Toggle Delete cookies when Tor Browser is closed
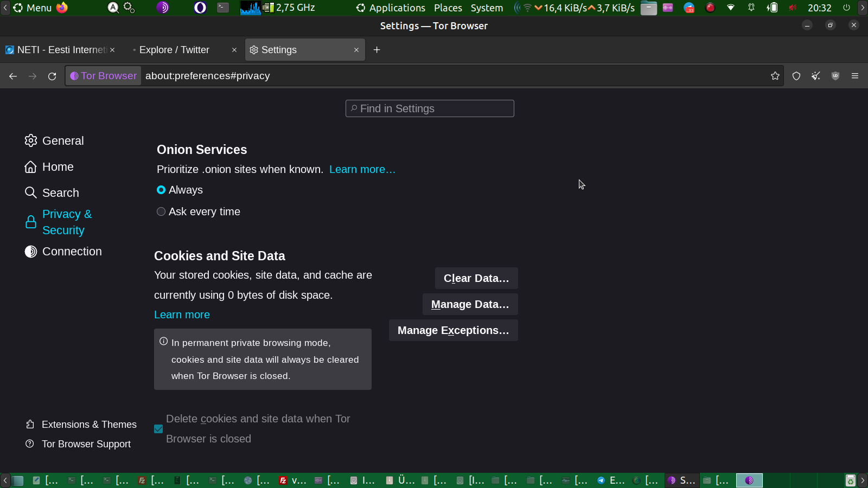The image size is (868, 488). click(x=158, y=429)
